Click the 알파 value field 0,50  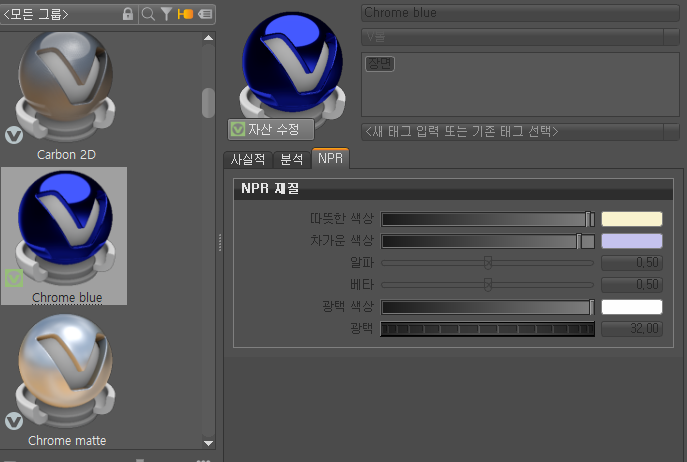[632, 263]
